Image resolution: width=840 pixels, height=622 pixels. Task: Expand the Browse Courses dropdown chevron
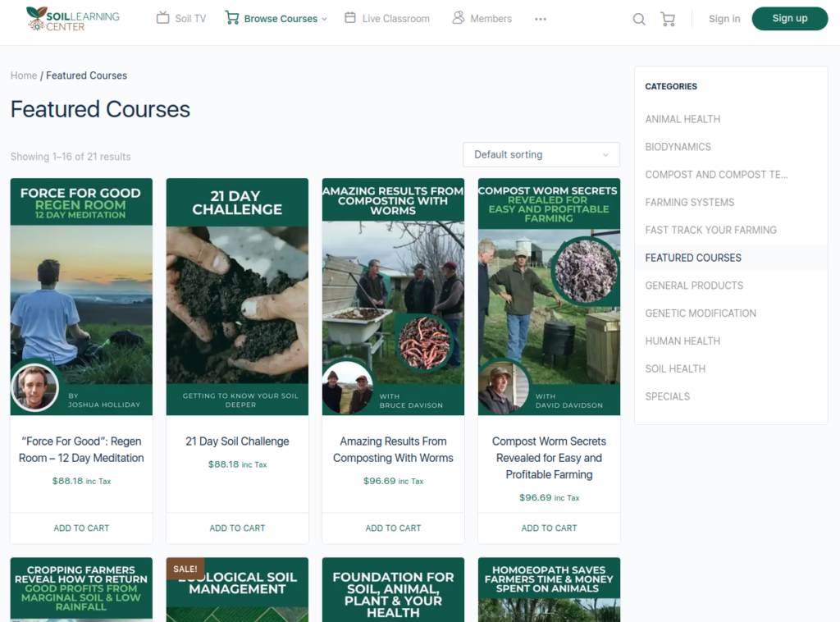click(x=324, y=19)
